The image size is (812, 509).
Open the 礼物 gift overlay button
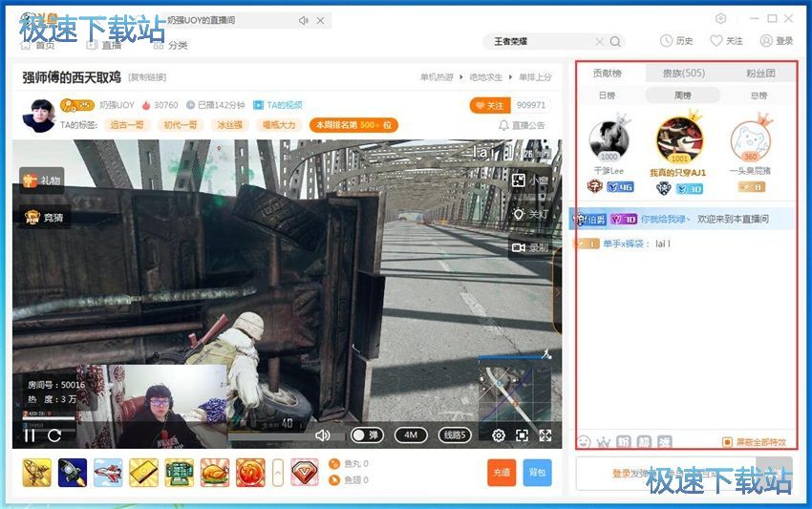tap(42, 180)
